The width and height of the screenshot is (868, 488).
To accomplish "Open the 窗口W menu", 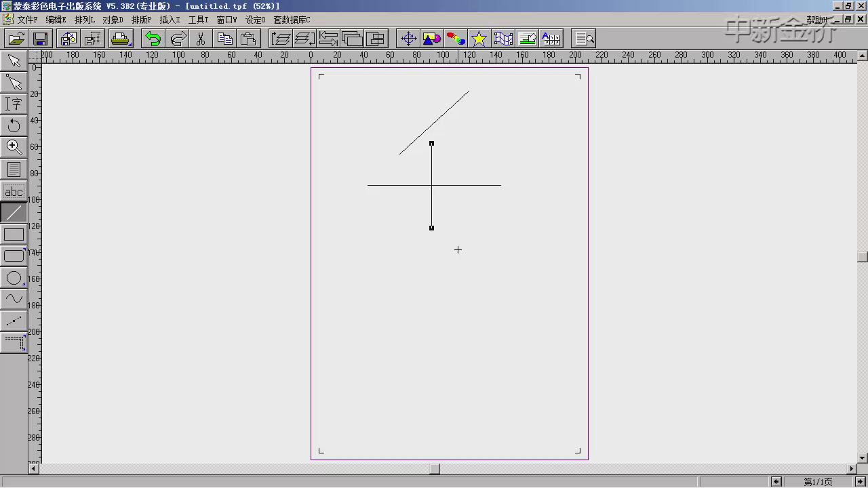I will [226, 20].
